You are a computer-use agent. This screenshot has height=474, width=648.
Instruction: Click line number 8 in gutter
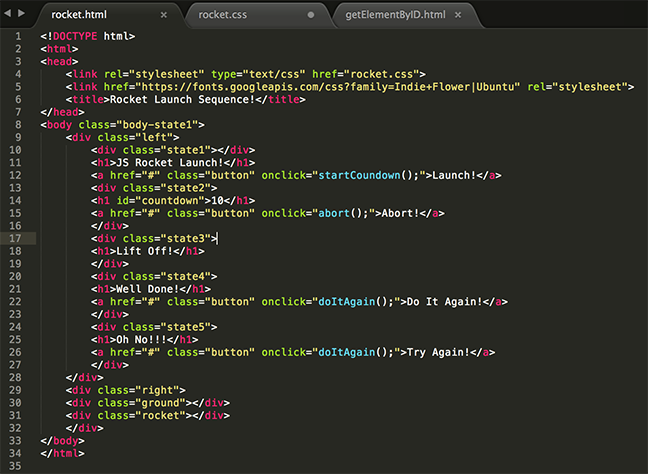click(x=18, y=125)
